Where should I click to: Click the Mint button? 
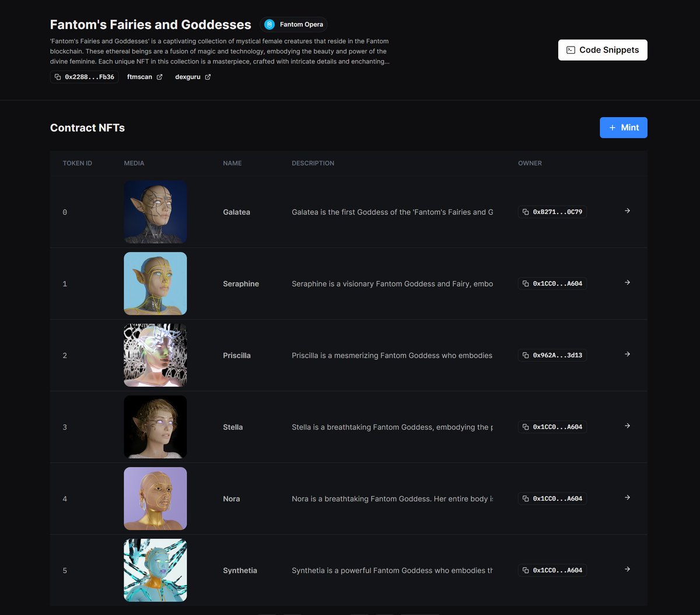[624, 128]
